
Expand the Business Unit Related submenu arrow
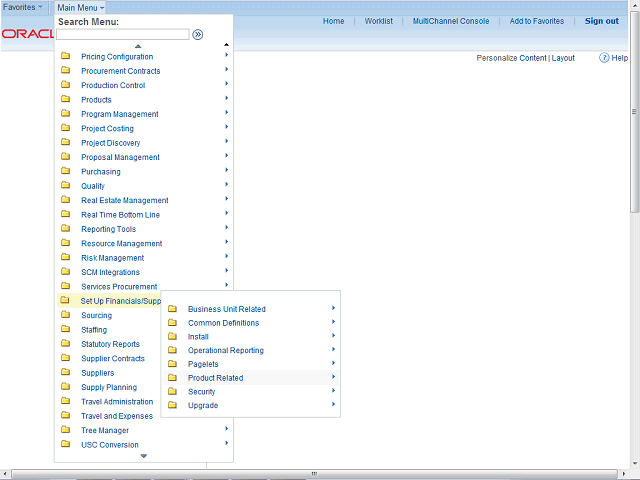333,308
